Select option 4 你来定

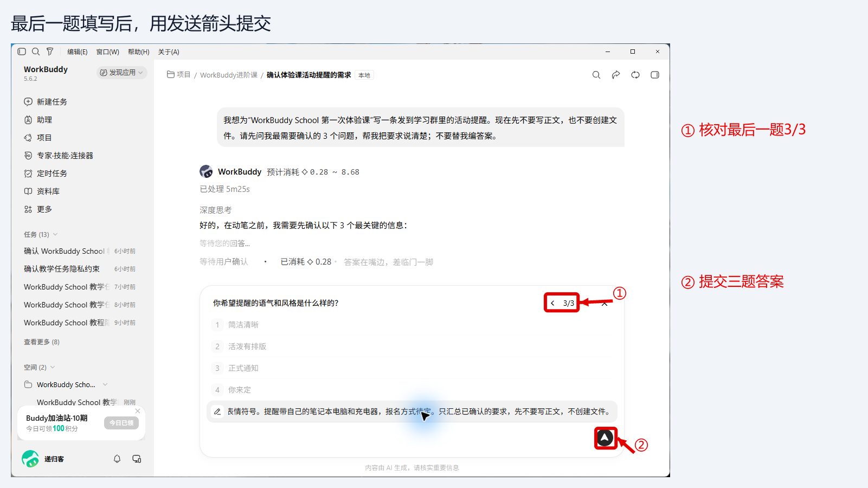pos(412,390)
